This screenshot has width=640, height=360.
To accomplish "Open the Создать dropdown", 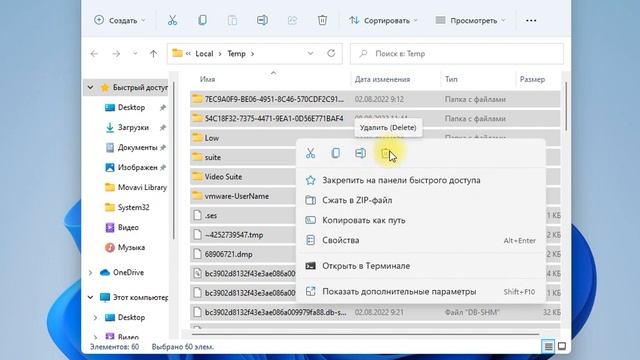I will click(120, 20).
